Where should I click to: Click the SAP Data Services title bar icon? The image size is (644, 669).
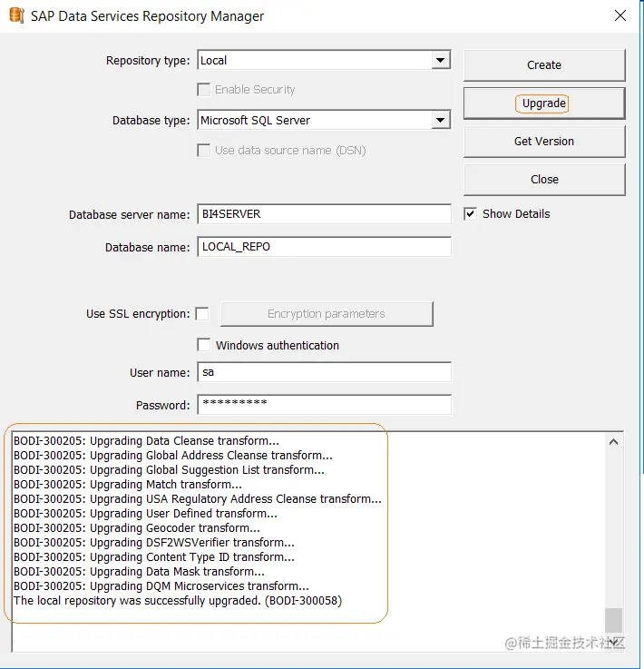pos(16,15)
